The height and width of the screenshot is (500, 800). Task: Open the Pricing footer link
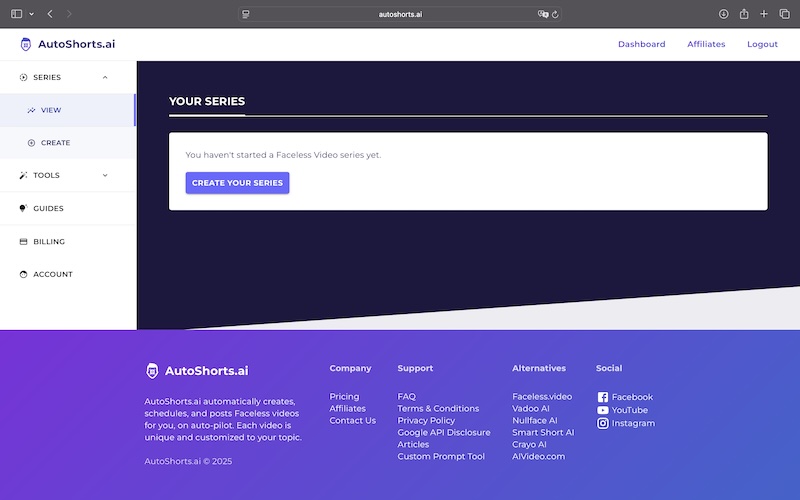pos(344,396)
